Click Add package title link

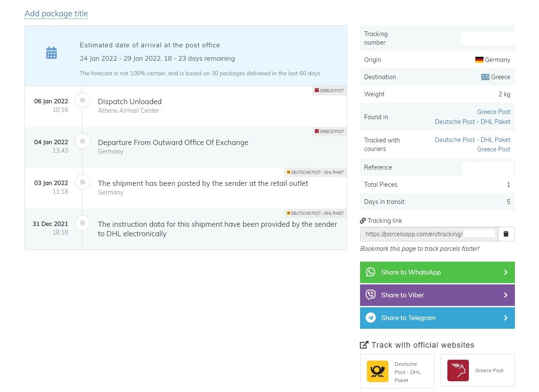point(56,14)
